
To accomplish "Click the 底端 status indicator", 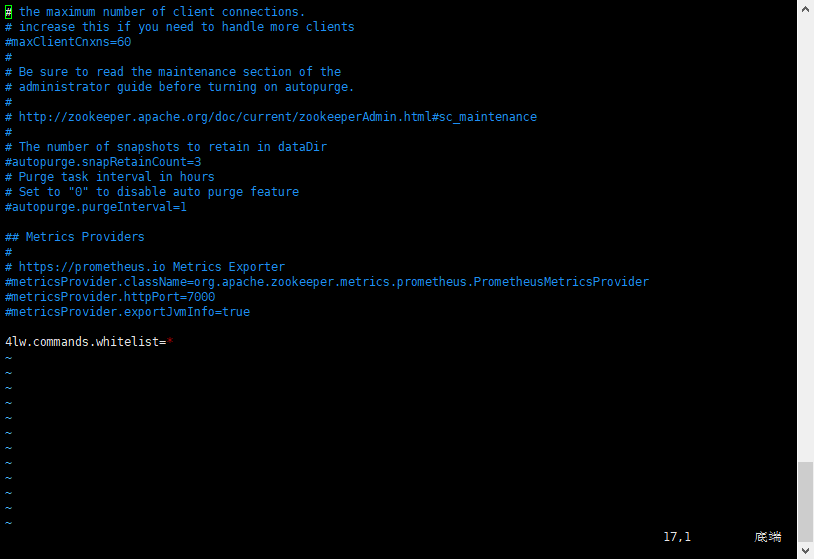I will [768, 537].
